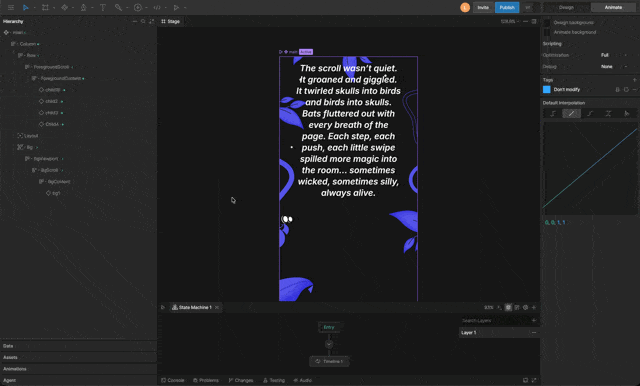
Task: Click the blue Don't modify tag swatch
Action: [547, 89]
